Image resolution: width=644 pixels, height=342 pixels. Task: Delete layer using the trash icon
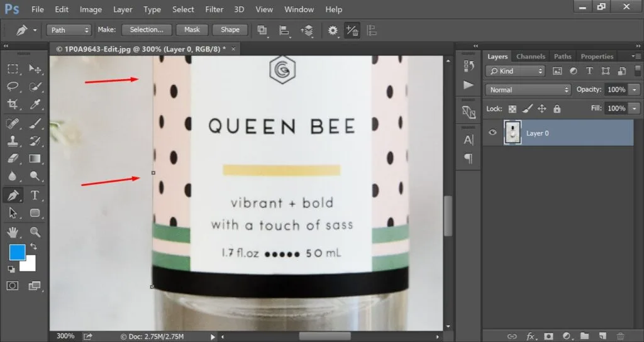(x=621, y=336)
